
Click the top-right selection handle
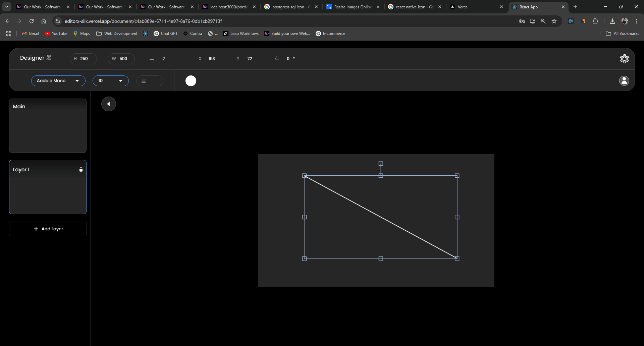(457, 176)
